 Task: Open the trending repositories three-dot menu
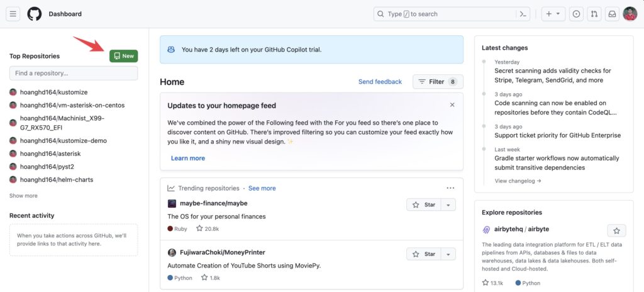tap(450, 188)
